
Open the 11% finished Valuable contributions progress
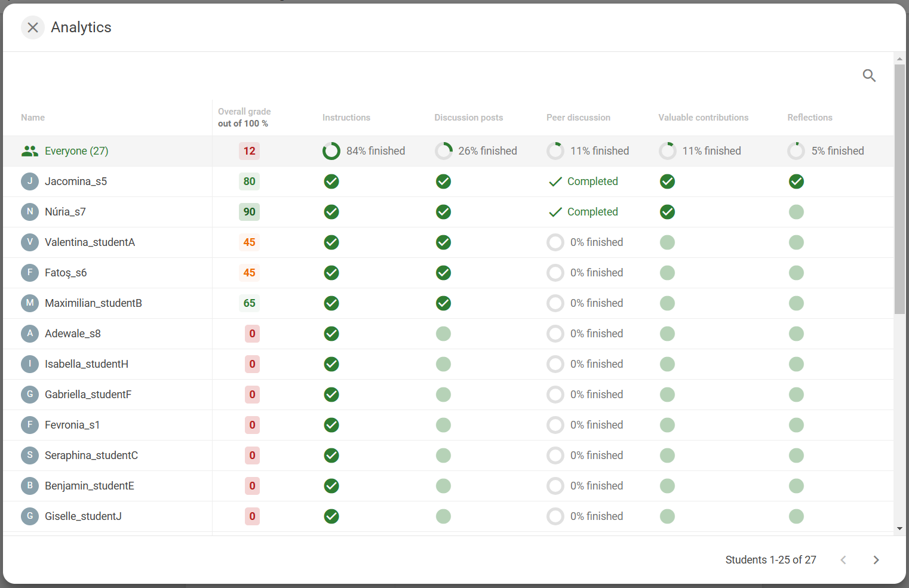pos(700,151)
